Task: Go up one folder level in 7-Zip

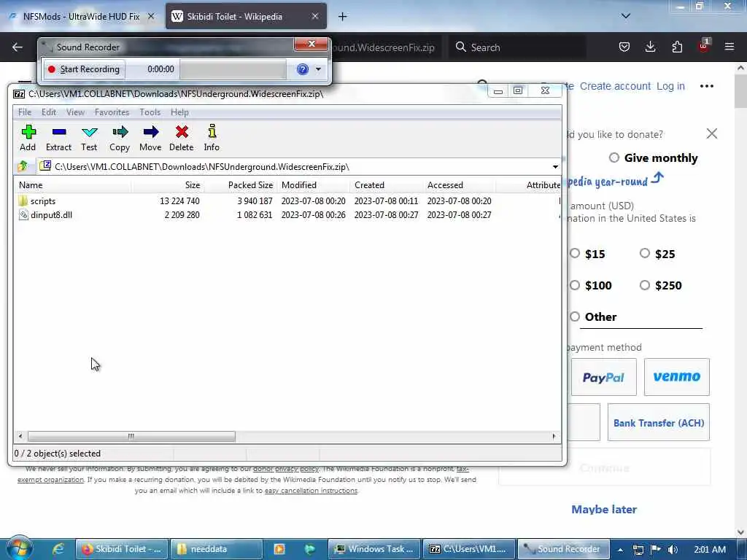Action: click(x=23, y=166)
